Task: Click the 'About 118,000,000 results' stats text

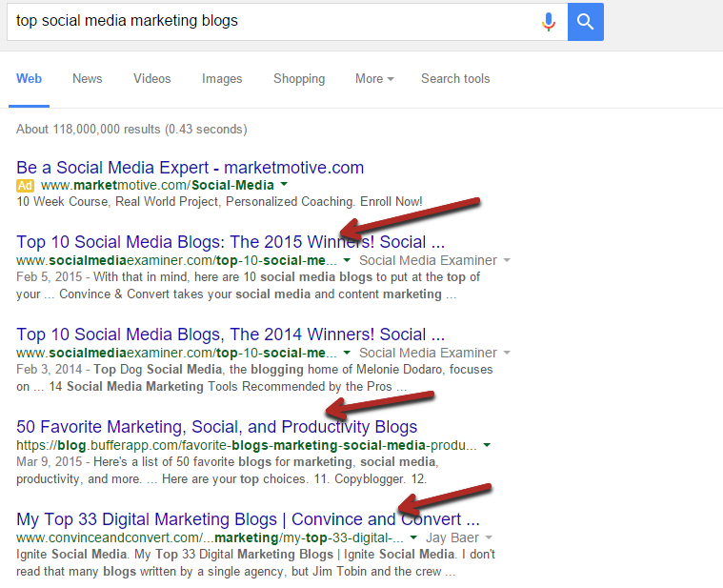Action: [131, 129]
